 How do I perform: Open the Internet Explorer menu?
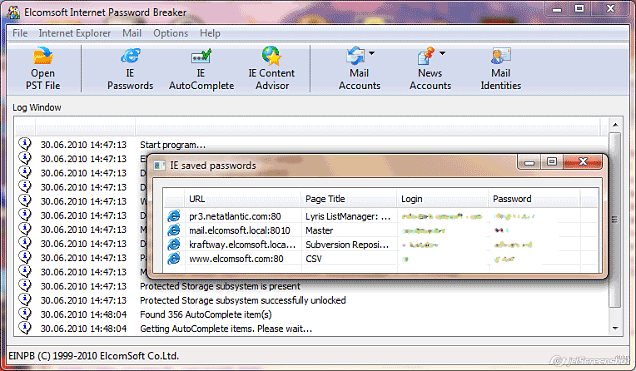tap(75, 33)
